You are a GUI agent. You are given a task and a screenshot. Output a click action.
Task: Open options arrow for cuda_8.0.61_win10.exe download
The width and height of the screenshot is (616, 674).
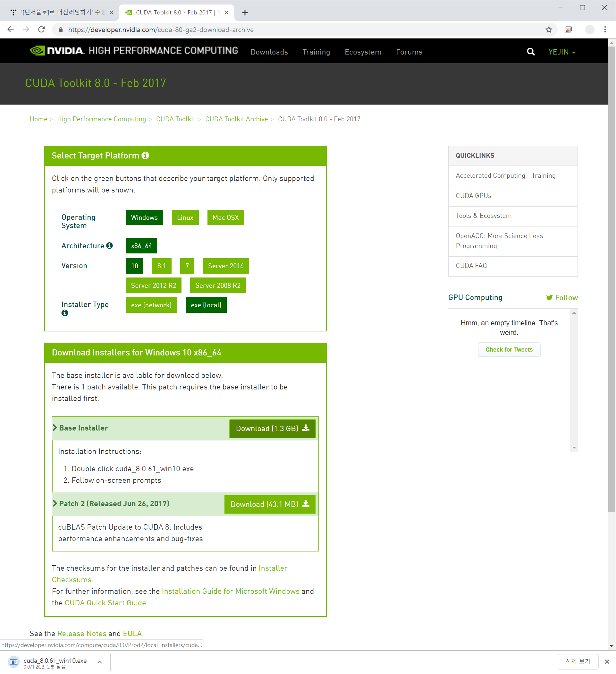(x=99, y=661)
